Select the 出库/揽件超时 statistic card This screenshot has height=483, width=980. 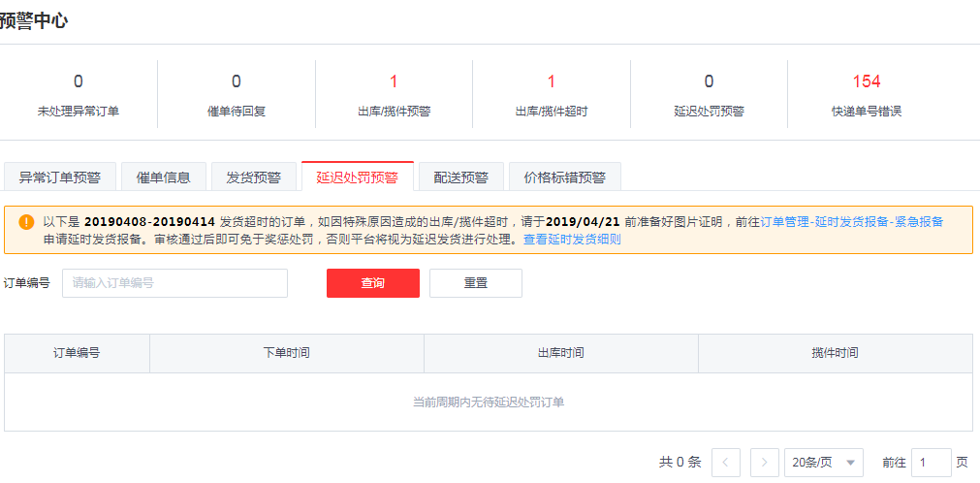click(x=551, y=94)
